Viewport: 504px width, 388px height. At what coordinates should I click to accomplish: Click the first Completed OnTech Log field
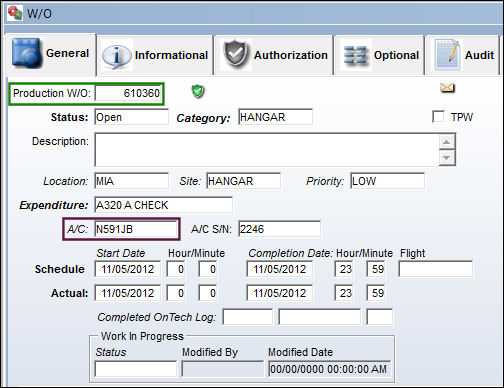[x=248, y=317]
